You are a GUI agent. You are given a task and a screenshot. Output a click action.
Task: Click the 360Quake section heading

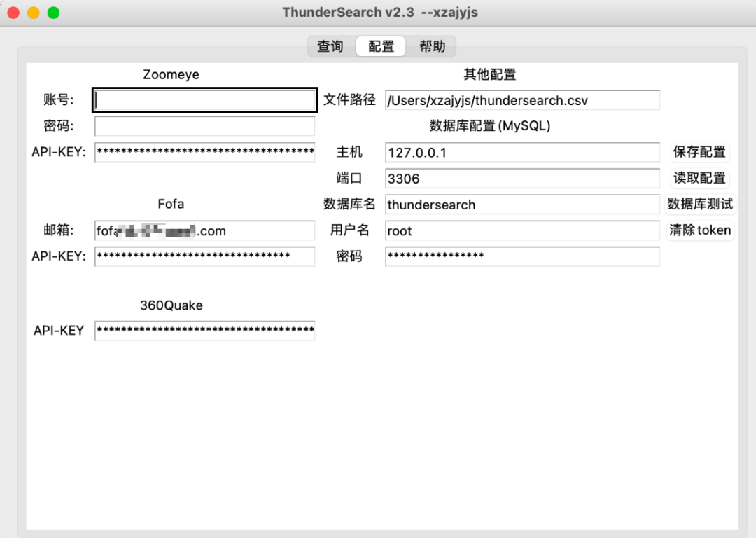coord(171,305)
